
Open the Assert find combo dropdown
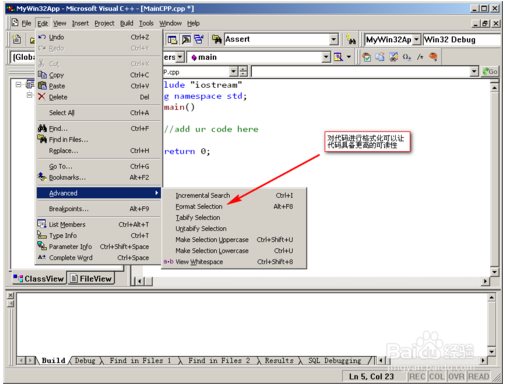tap(334, 39)
